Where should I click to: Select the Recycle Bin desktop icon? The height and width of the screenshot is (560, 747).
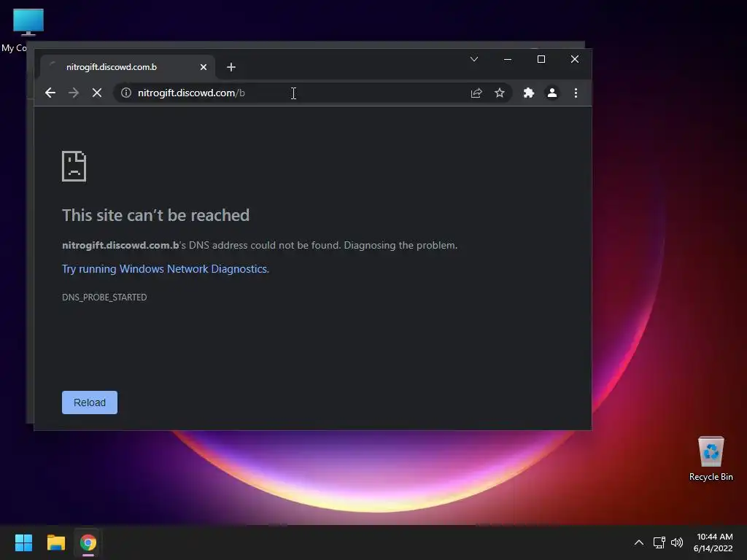pyautogui.click(x=711, y=459)
